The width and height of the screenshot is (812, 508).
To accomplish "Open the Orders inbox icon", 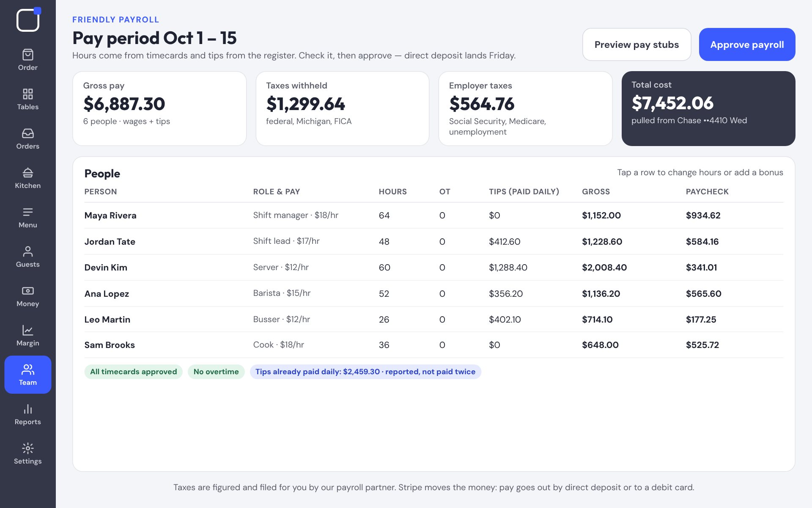I will coord(28,133).
